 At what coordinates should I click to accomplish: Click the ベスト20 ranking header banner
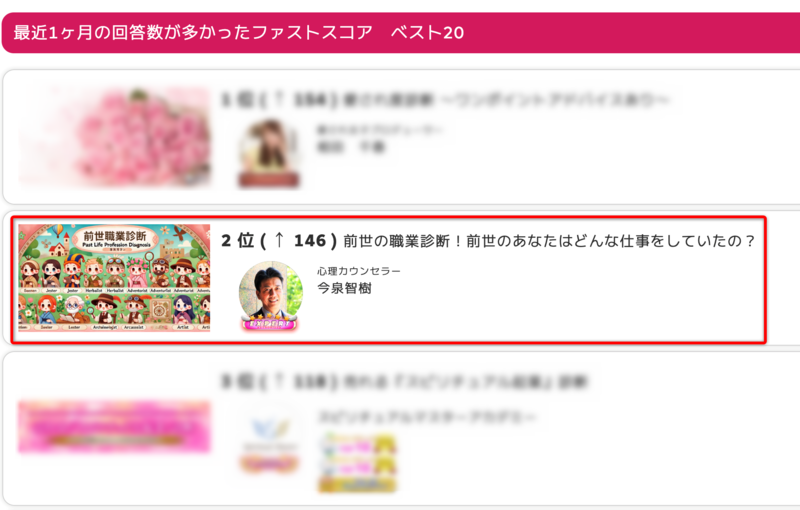[401, 33]
